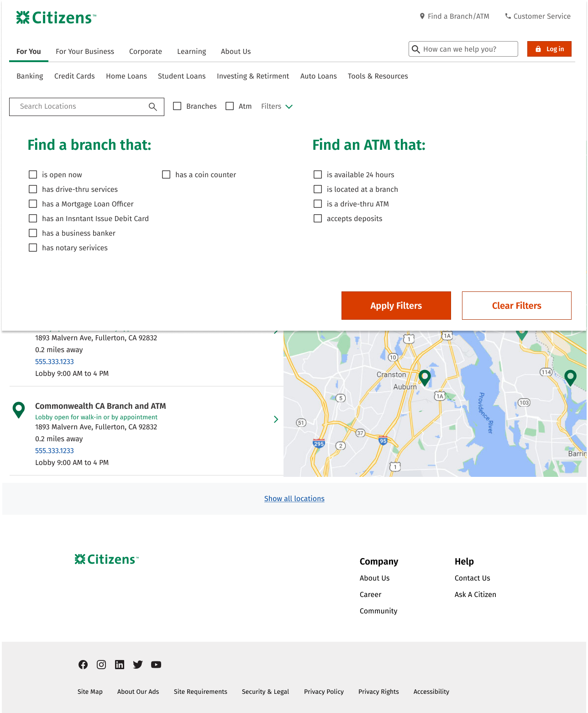The width and height of the screenshot is (588, 713).
Task: Open the YouTube social icon
Action: tap(156, 665)
